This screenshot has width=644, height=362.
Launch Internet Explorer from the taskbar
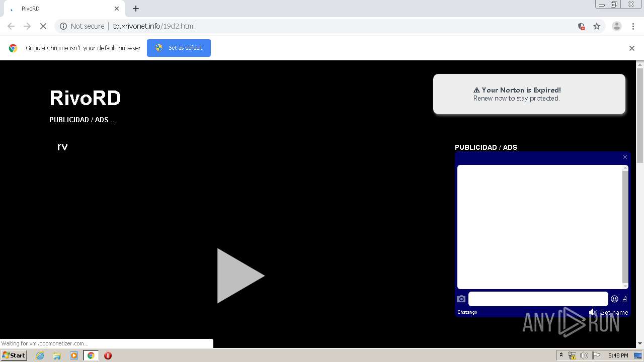40,355
